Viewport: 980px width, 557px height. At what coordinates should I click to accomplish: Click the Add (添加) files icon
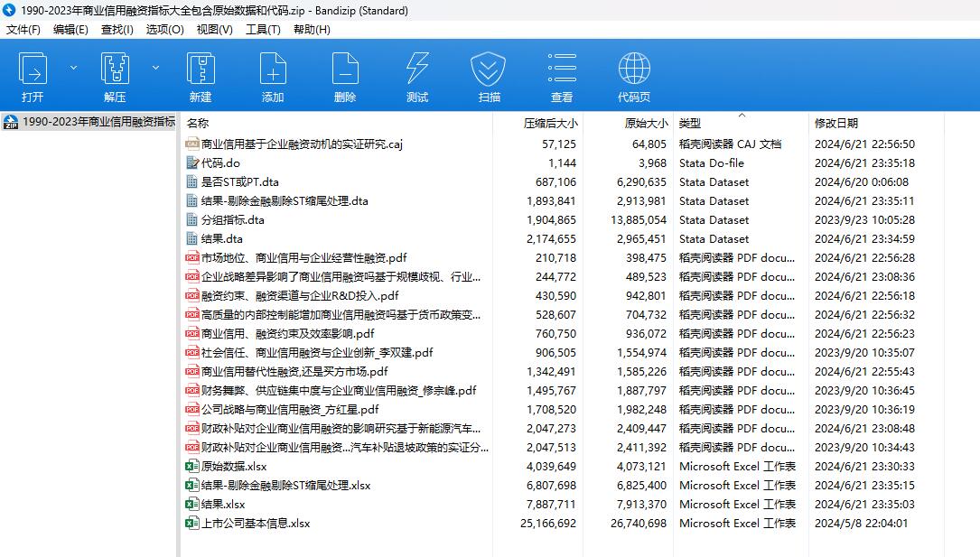pyautogui.click(x=273, y=69)
